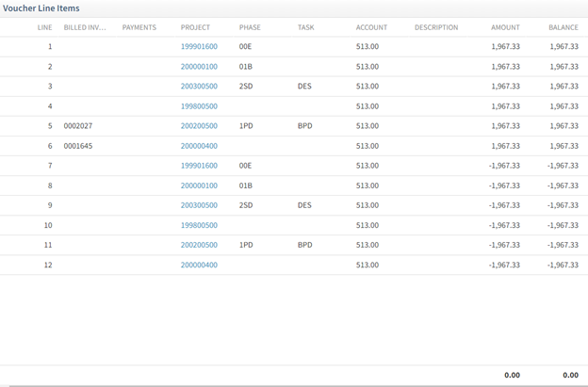Viewport: 588px width, 387px height.
Task: Open project 199901600 link in line 7
Action: coord(199,166)
